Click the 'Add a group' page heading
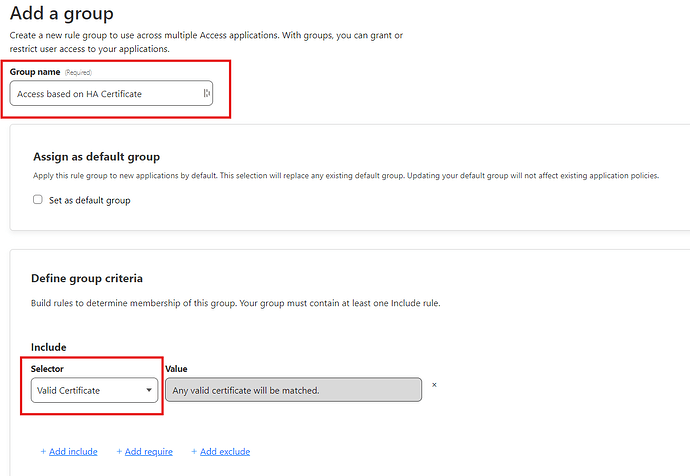 pos(61,14)
